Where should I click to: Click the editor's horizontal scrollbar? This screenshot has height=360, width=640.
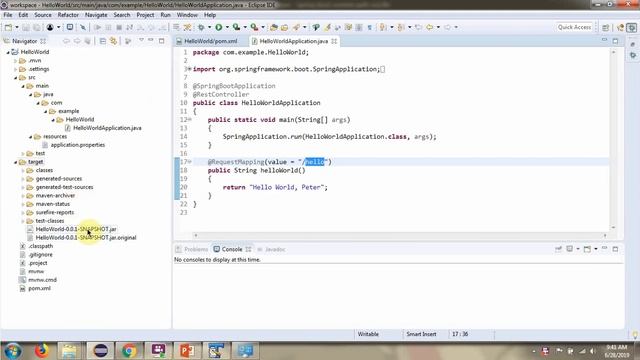pyautogui.click(x=400, y=236)
